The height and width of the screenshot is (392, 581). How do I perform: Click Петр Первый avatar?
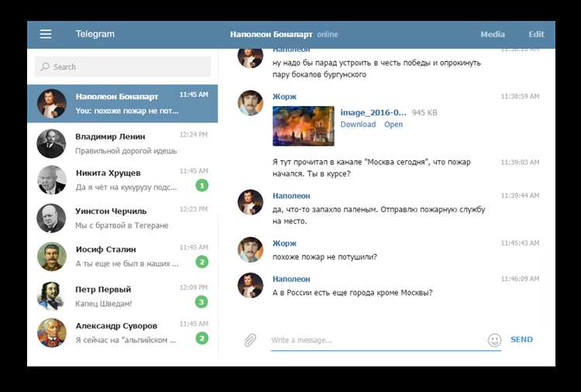(51, 296)
